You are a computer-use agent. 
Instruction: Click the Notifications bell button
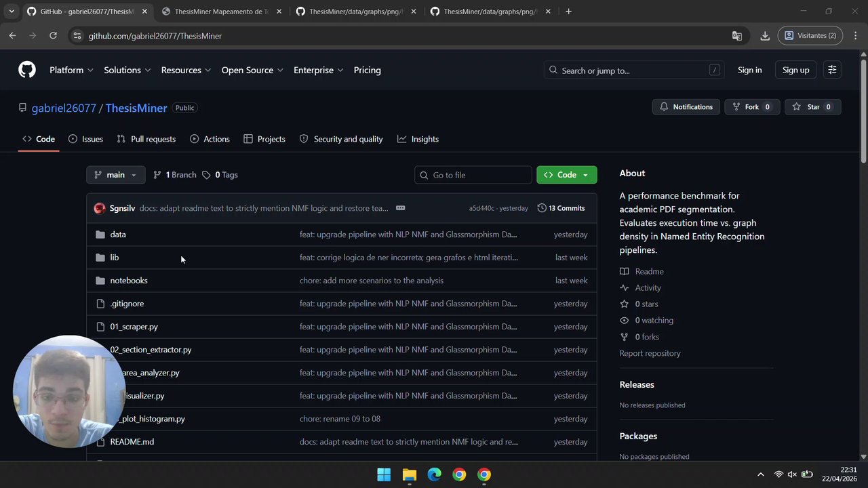pyautogui.click(x=686, y=107)
